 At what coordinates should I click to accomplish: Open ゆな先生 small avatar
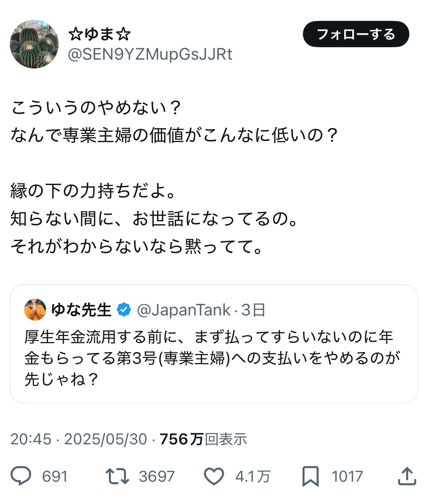click(x=35, y=310)
